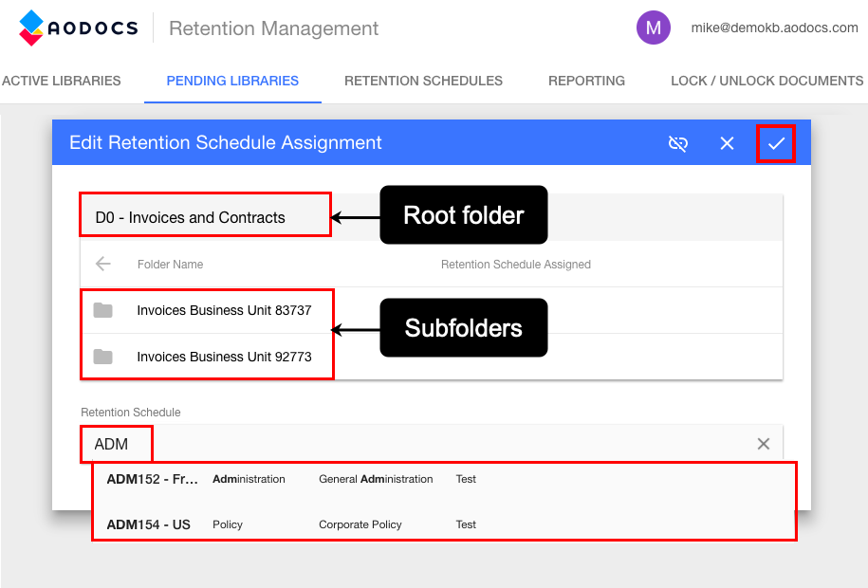
Task: Click the back arrow above the folder list
Action: [102, 264]
